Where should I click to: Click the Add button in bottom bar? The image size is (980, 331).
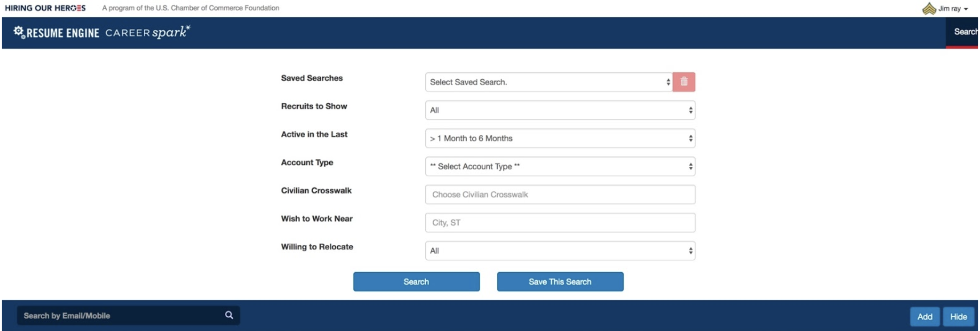pyautogui.click(x=925, y=317)
